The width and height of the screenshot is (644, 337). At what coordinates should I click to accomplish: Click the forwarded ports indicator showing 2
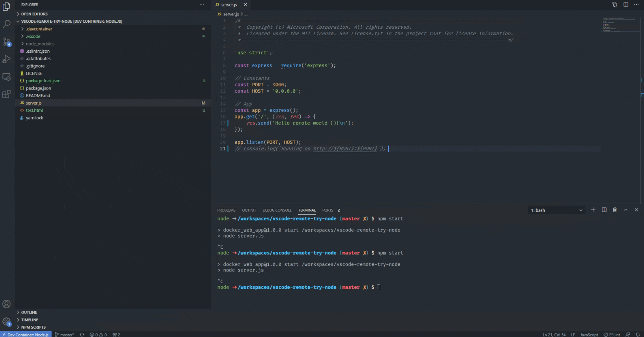[x=116, y=335]
